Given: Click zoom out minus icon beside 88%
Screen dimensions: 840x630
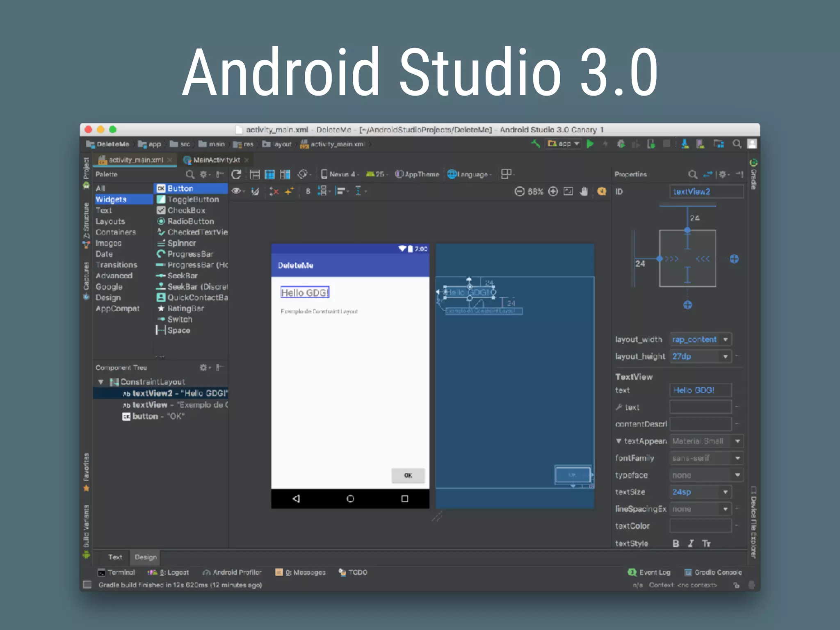Looking at the screenshot, I should click(x=519, y=192).
